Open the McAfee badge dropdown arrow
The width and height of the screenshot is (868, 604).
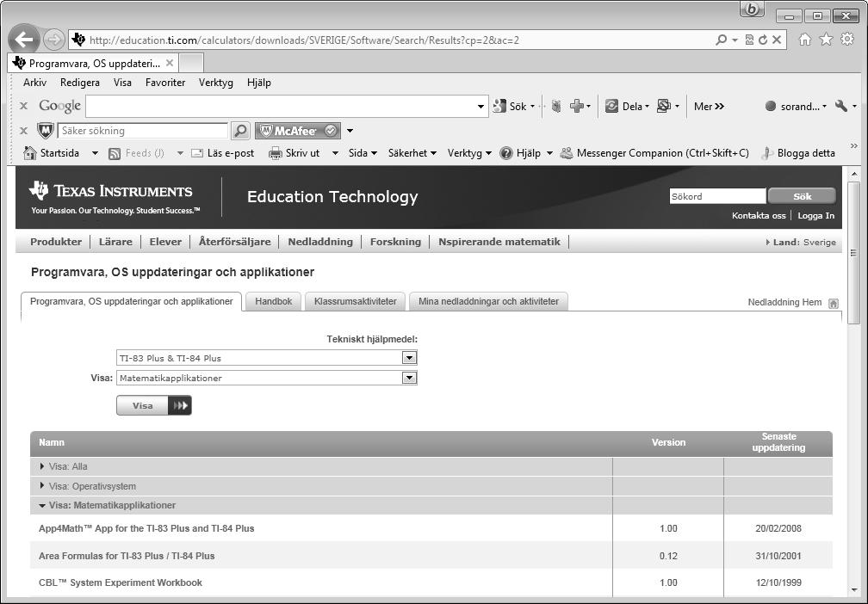pyautogui.click(x=350, y=131)
